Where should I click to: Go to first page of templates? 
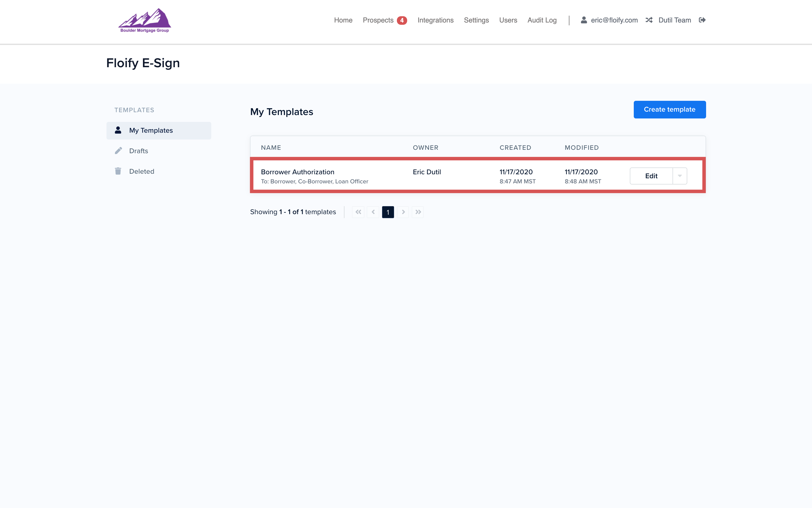(x=358, y=212)
